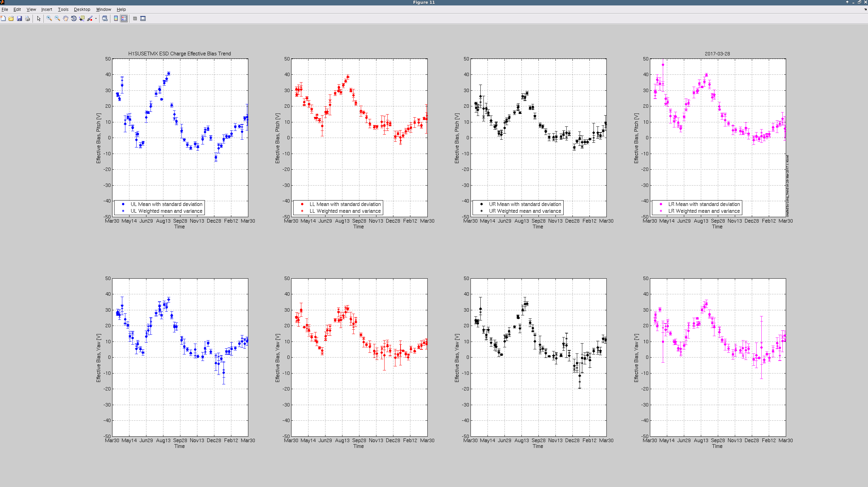Print the figure with the printer icon

click(x=28, y=18)
